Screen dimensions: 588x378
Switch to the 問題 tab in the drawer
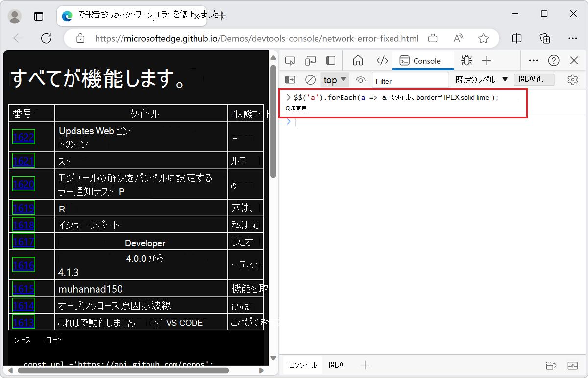(x=336, y=365)
